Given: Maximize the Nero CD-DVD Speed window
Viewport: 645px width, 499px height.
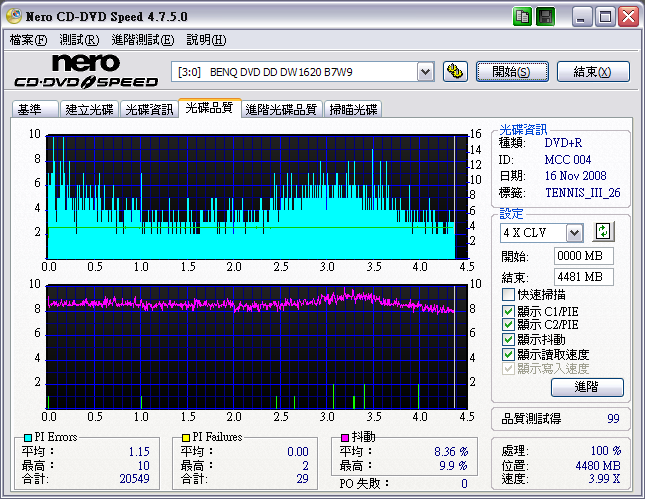Looking at the screenshot, I should (605, 17).
